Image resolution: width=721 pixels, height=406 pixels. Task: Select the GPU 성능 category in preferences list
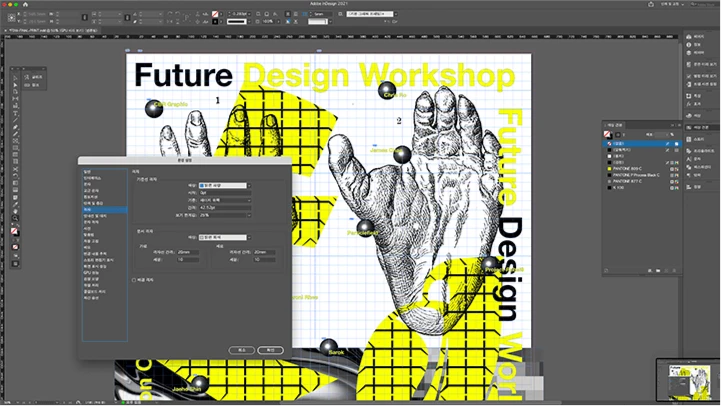[x=104, y=272]
